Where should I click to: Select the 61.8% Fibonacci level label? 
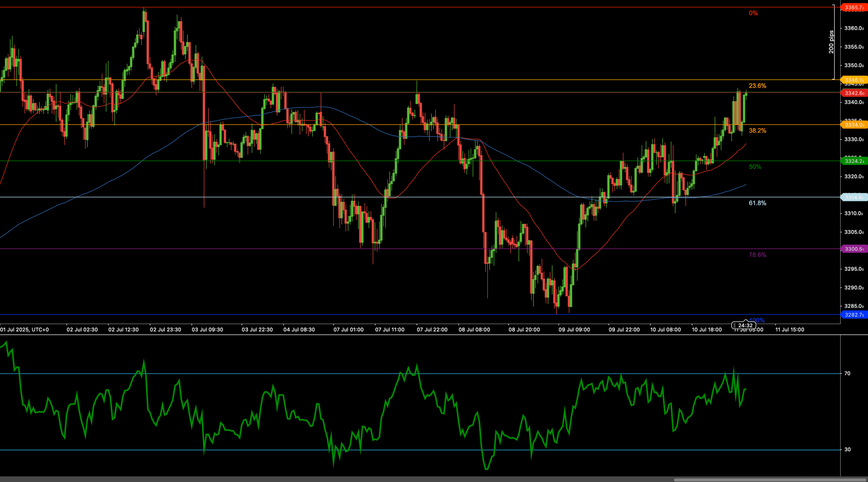[757, 203]
